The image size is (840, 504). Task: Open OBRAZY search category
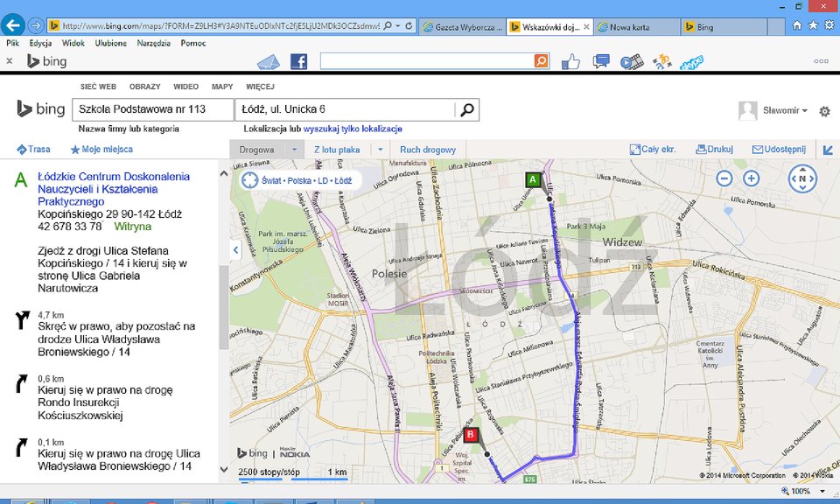(144, 87)
